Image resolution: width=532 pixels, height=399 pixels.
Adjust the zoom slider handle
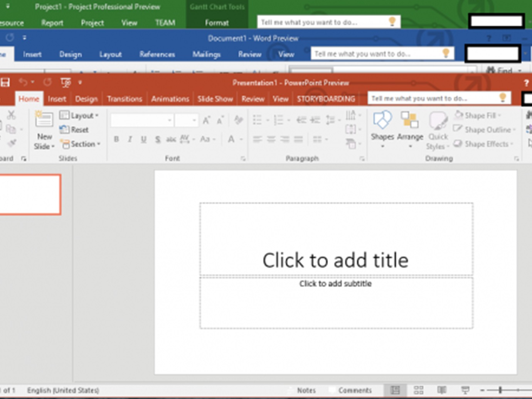[500, 390]
